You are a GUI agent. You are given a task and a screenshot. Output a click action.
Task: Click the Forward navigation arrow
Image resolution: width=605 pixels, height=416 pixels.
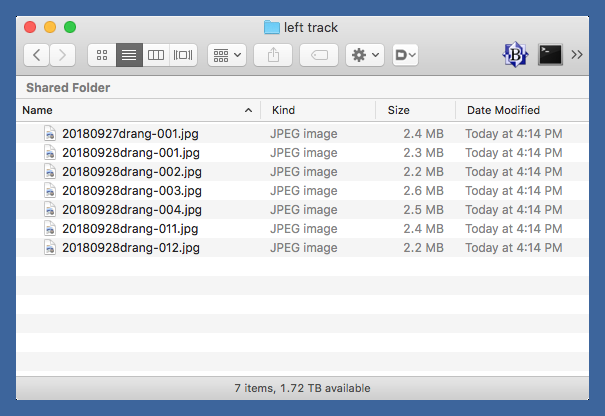point(63,56)
